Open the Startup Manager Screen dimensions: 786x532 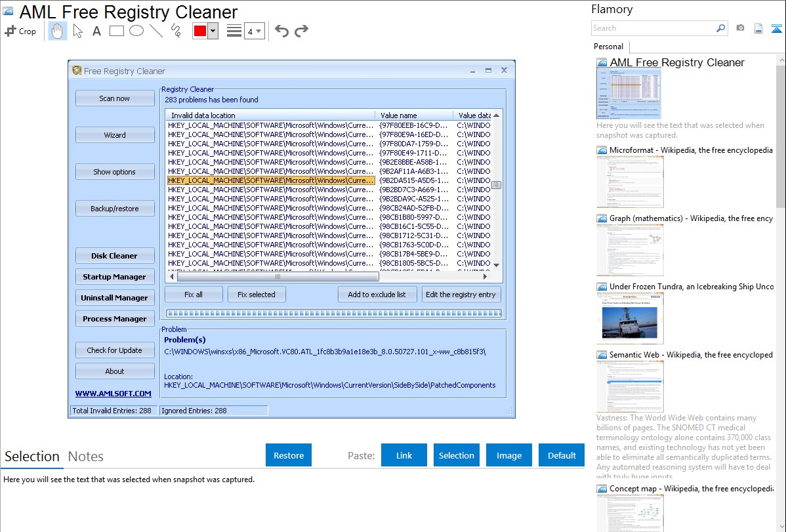tap(115, 277)
